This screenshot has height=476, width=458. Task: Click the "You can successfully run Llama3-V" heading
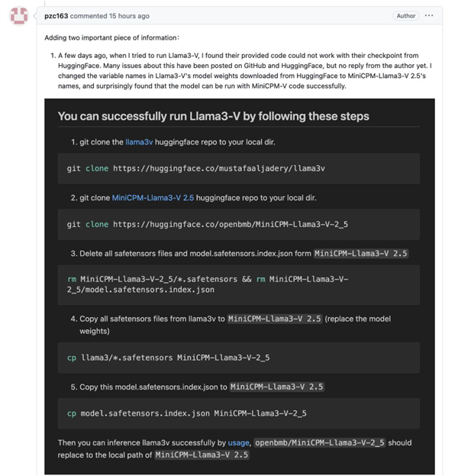click(213, 116)
